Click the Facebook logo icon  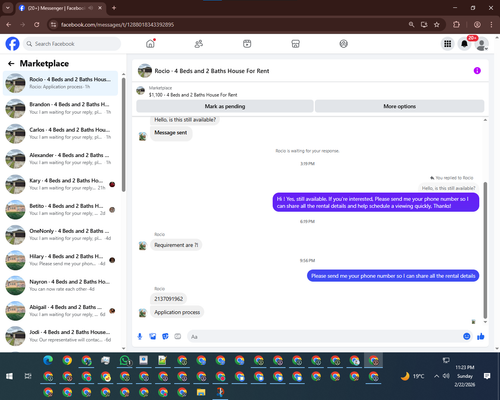tap(13, 44)
